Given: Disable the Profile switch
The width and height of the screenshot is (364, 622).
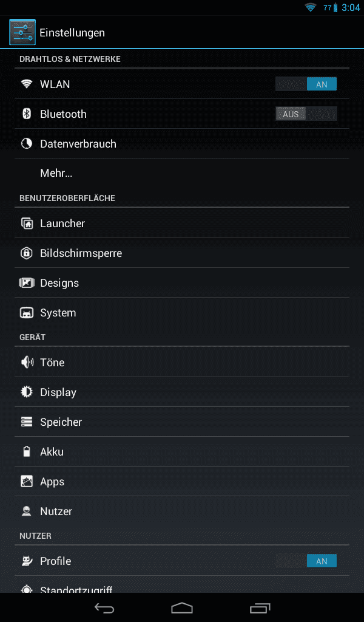Looking at the screenshot, I should pos(306,561).
